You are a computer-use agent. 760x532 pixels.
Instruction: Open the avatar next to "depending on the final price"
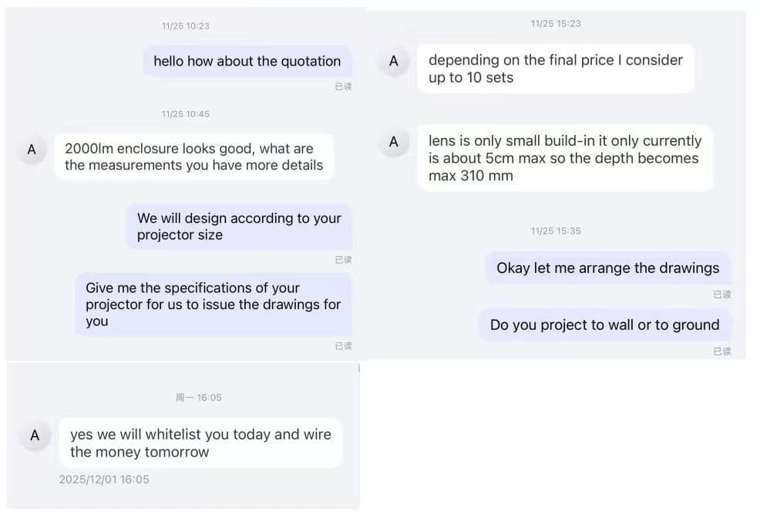[394, 61]
